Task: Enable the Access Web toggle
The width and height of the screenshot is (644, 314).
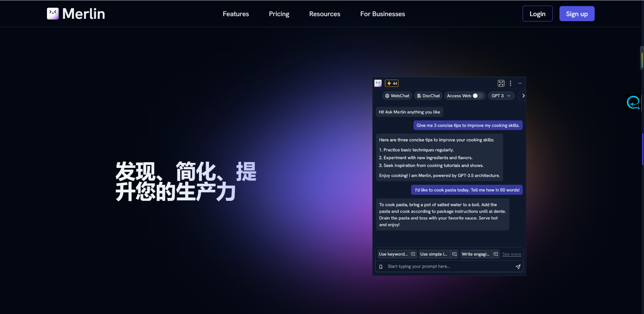Action: pyautogui.click(x=479, y=96)
